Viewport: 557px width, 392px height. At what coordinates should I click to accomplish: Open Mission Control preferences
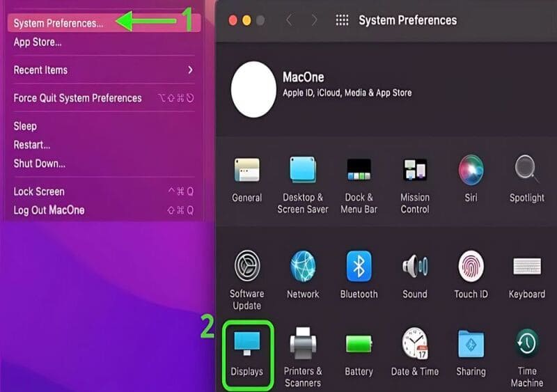pos(415,185)
